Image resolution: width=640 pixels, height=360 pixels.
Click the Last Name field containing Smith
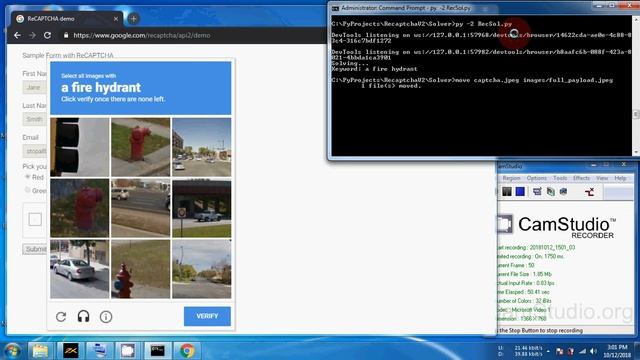(x=34, y=119)
